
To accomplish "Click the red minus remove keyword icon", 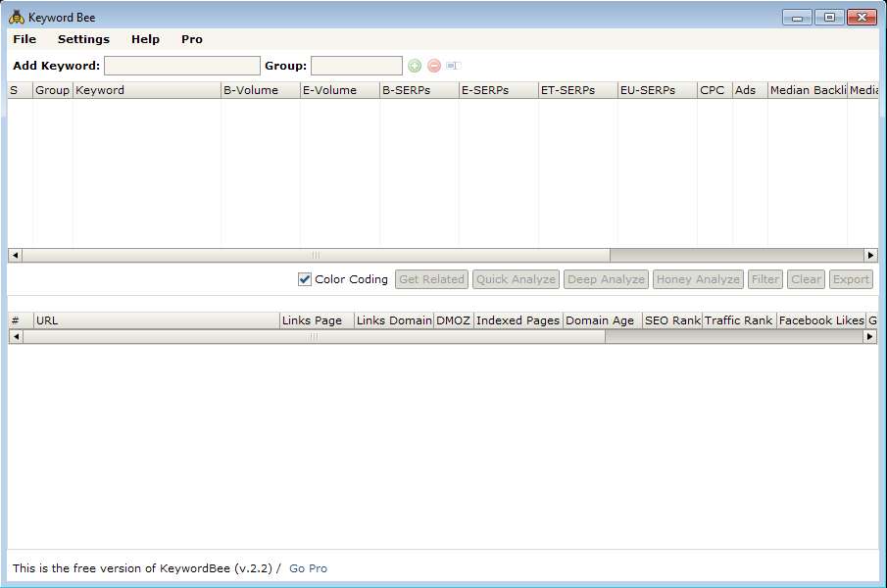I will 434,66.
